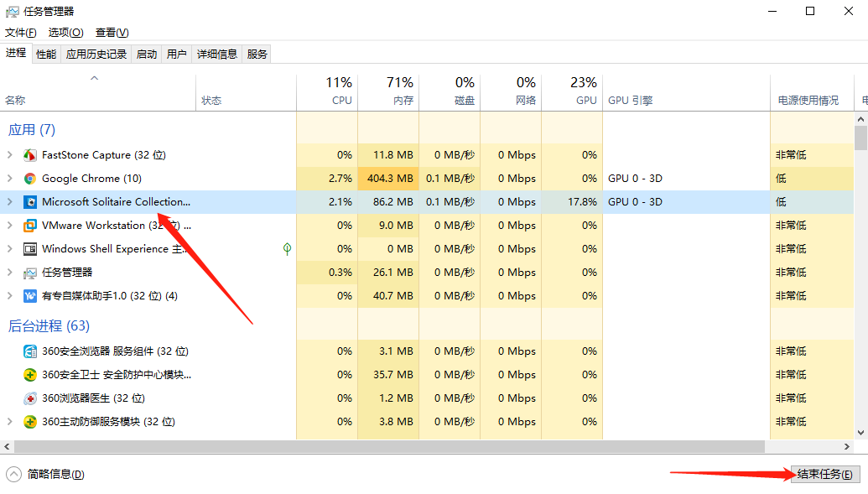This screenshot has height=494, width=868.
Task: Collapse to 简略信息 view
Action: [46, 475]
